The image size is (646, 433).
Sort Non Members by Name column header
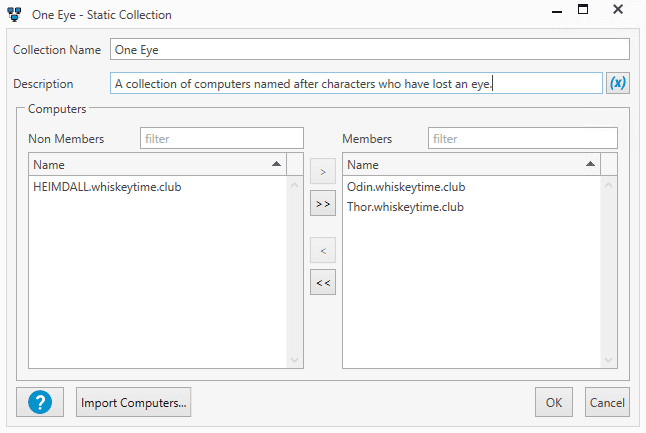click(157, 164)
